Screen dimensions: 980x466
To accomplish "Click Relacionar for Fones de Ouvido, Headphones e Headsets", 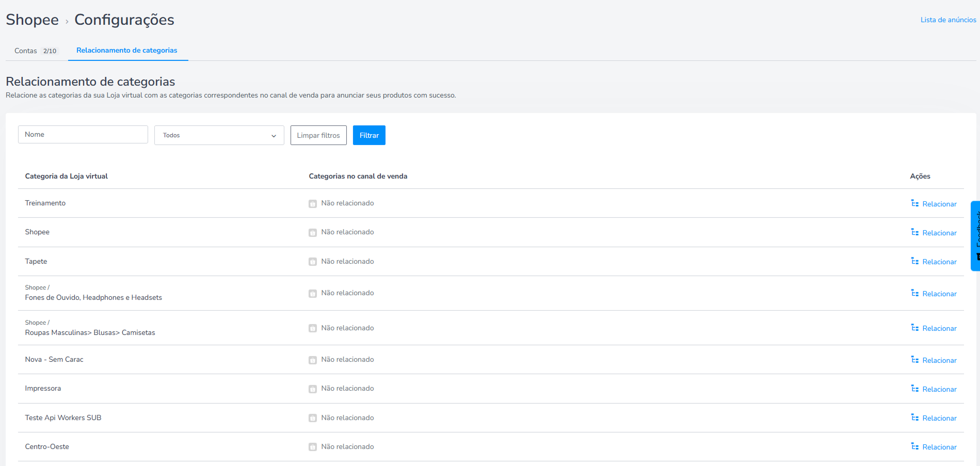I will 939,294.
